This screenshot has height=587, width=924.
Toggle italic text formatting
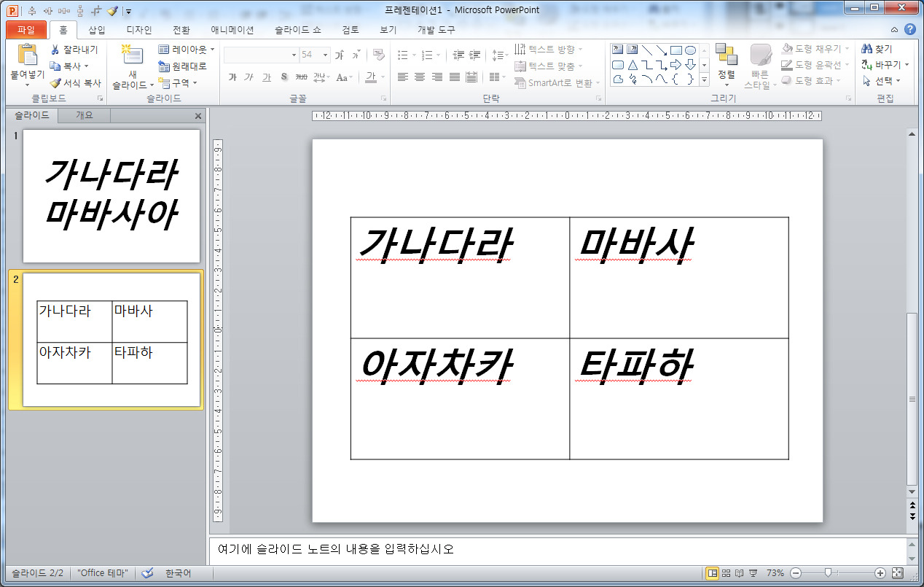(249, 77)
